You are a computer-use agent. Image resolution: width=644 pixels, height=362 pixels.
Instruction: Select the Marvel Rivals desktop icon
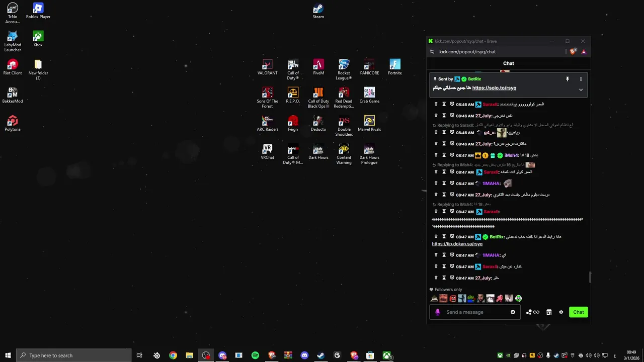click(369, 124)
